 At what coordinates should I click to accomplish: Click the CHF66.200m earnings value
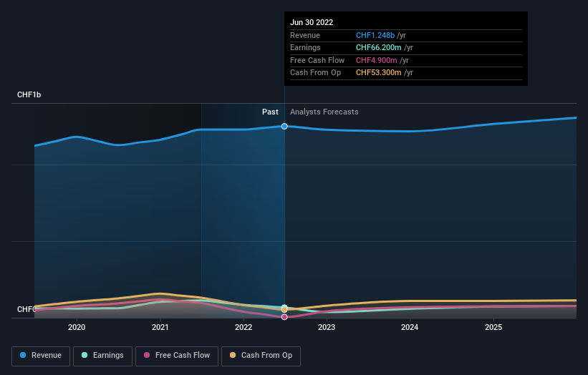click(x=378, y=47)
